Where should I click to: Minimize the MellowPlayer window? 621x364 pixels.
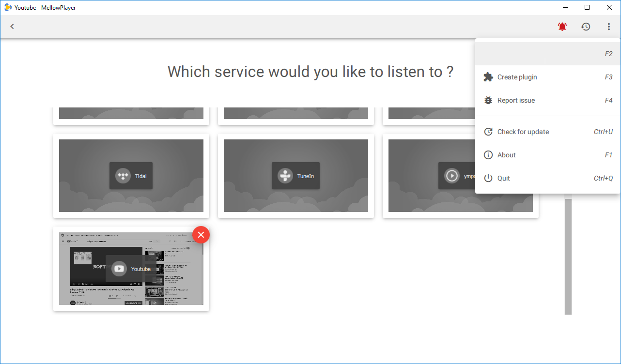click(565, 7)
